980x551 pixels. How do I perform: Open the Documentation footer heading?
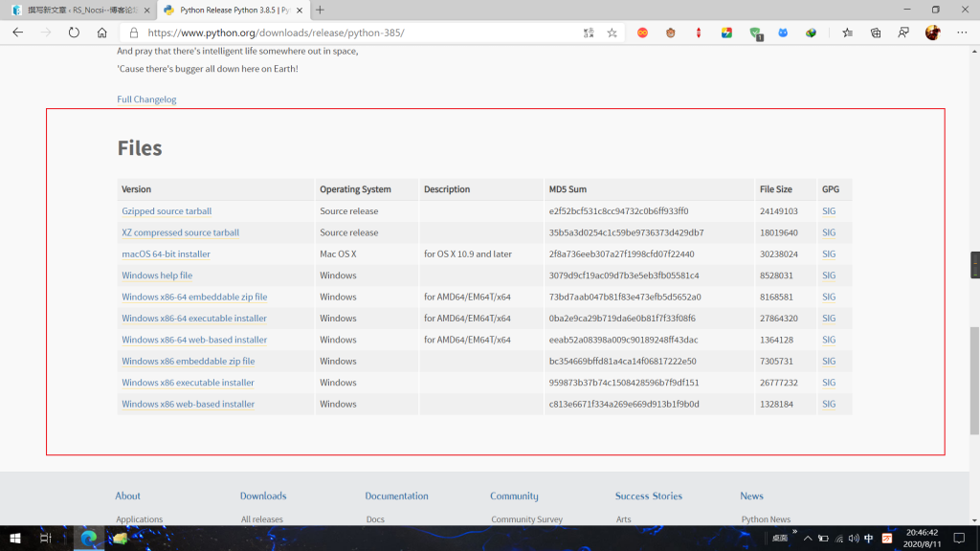[396, 496]
